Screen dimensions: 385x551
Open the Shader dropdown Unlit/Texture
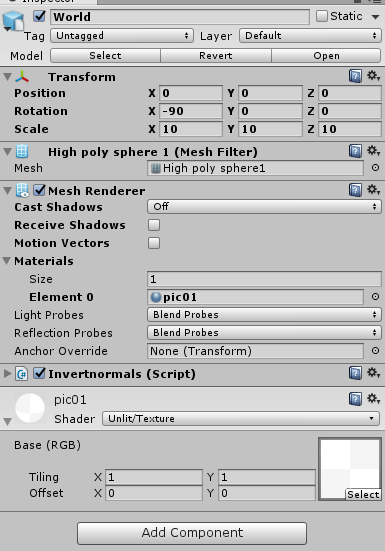(241, 419)
